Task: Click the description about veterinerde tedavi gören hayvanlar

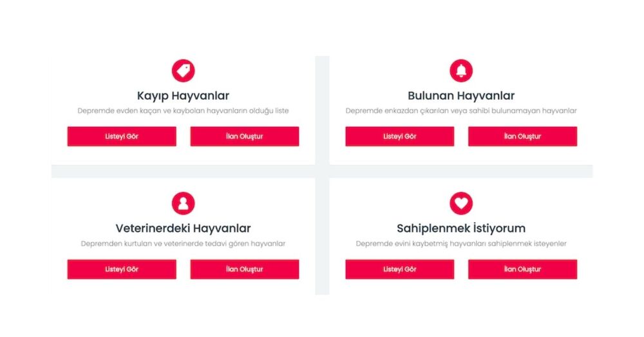Action: (x=183, y=244)
